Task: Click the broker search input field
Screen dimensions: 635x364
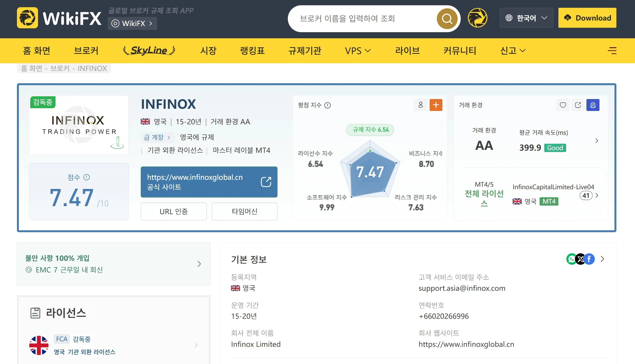Action: pos(366,19)
